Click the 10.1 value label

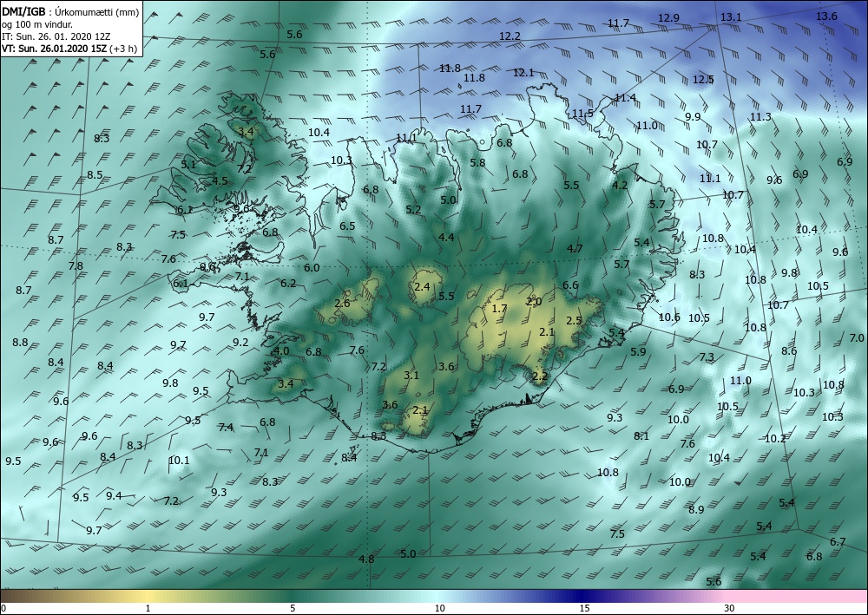coord(179,460)
